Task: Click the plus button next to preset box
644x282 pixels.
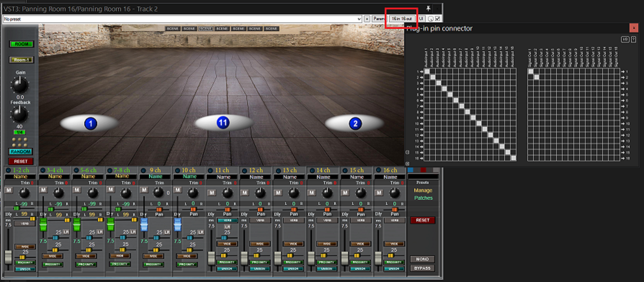Action: 367,19
